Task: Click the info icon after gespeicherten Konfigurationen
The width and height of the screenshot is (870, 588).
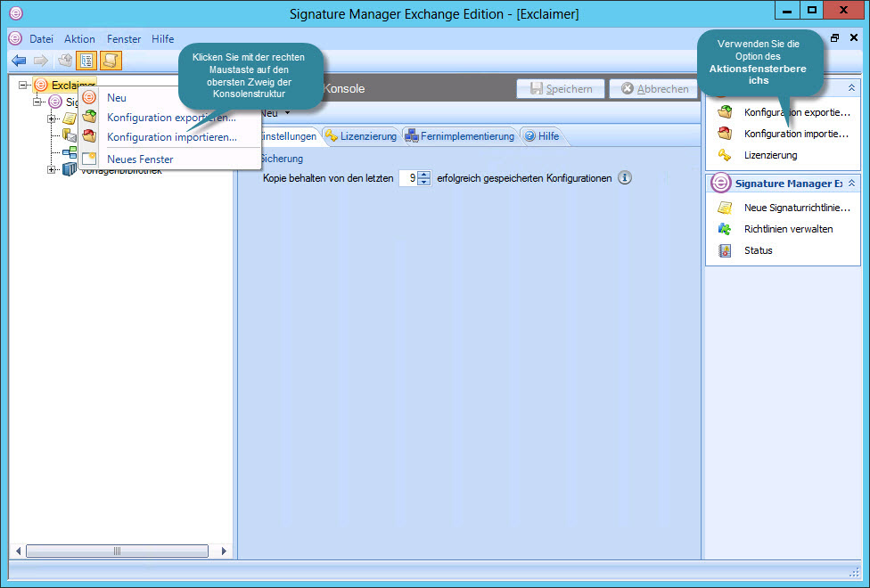Action: [625, 177]
